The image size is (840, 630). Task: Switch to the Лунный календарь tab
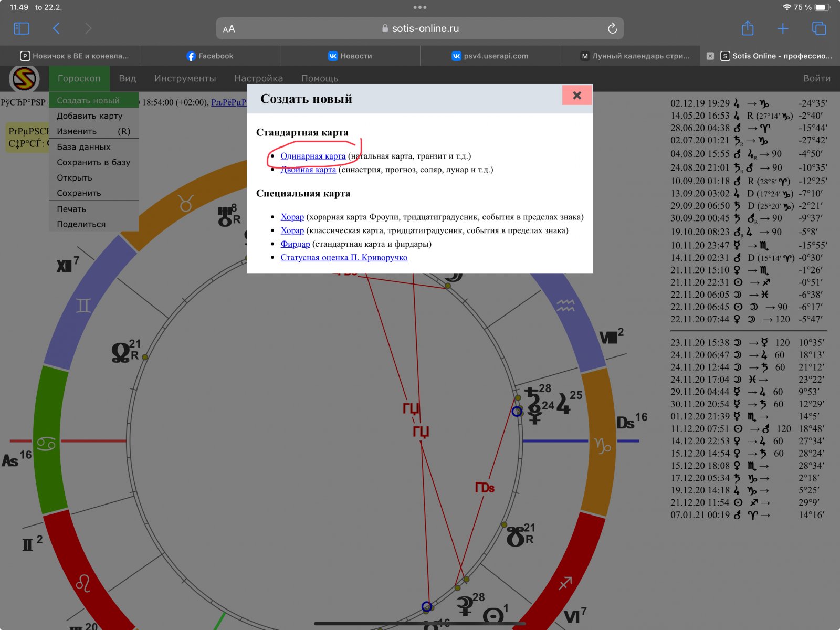630,56
